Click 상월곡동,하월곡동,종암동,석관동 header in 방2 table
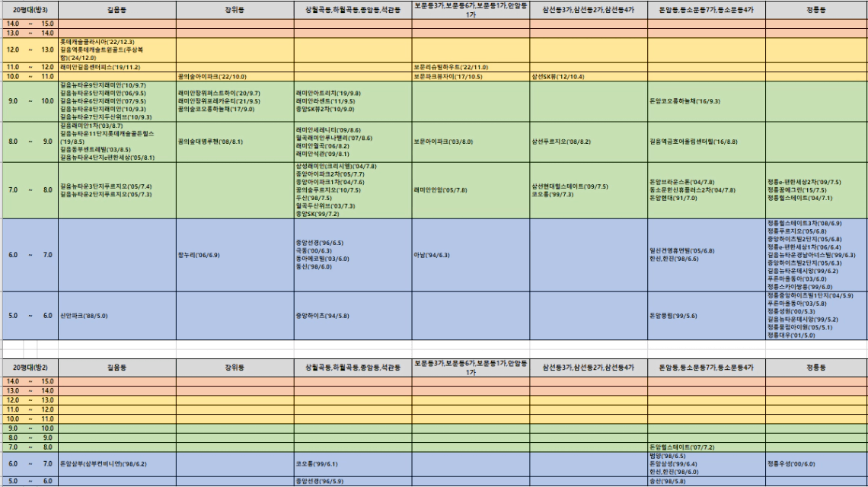Image resolution: width=868 pixels, height=487 pixels. point(353,368)
